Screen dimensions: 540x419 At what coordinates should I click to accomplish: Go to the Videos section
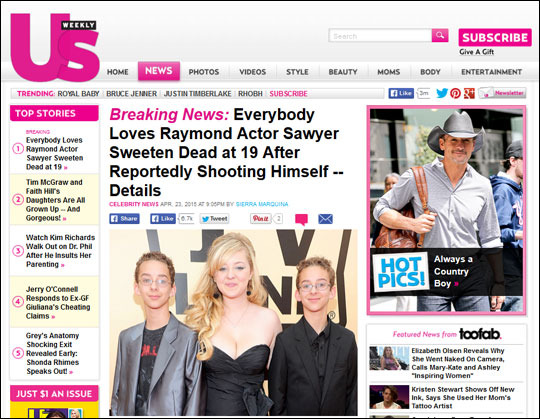point(253,72)
